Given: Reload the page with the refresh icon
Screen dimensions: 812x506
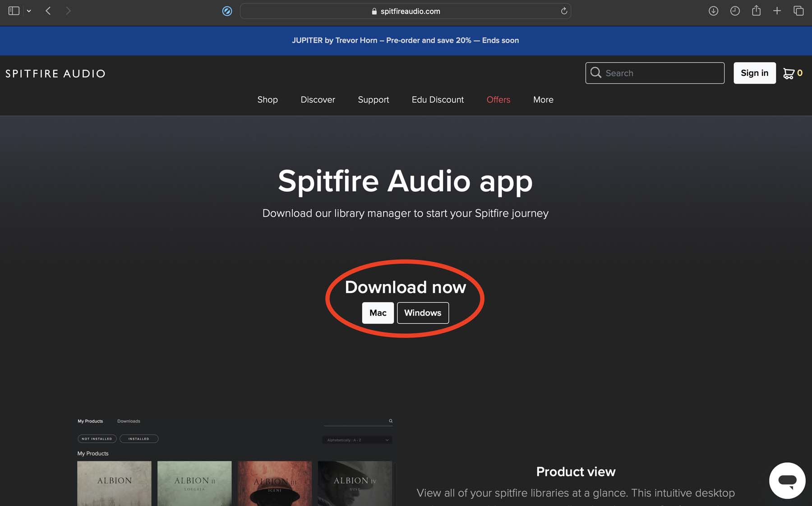Looking at the screenshot, I should [x=564, y=11].
